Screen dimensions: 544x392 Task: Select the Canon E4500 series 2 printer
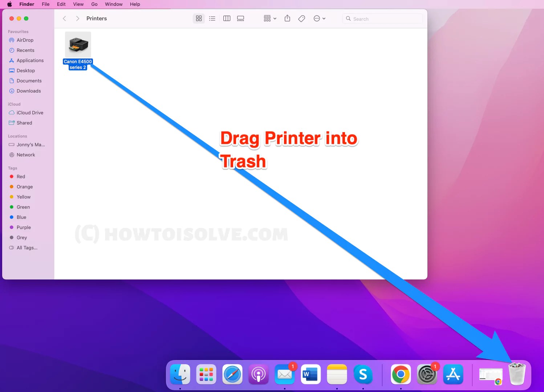click(x=78, y=45)
